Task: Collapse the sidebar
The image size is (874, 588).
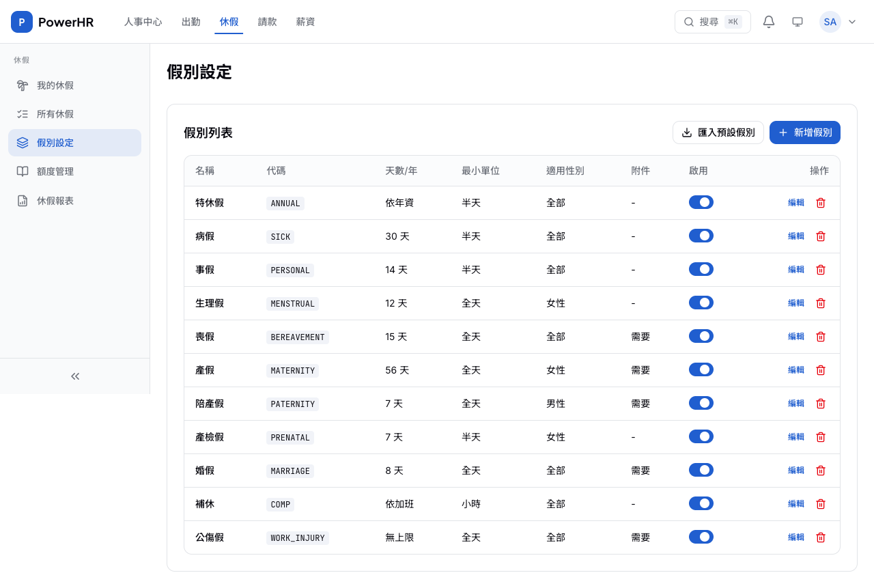Action: point(75,376)
